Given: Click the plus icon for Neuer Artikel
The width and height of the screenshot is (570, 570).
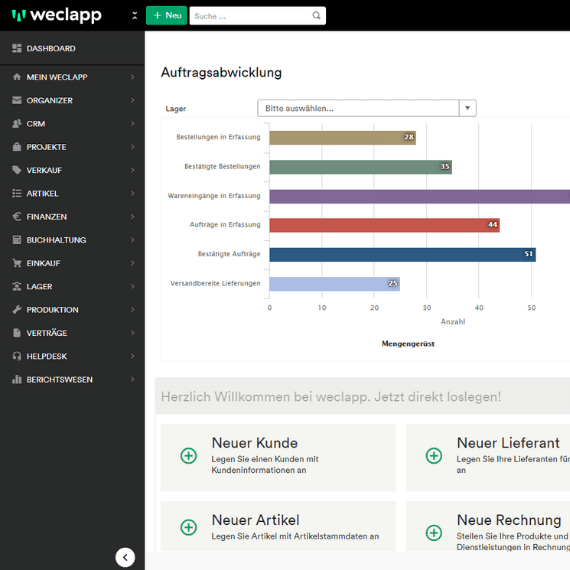Looking at the screenshot, I should [x=189, y=527].
